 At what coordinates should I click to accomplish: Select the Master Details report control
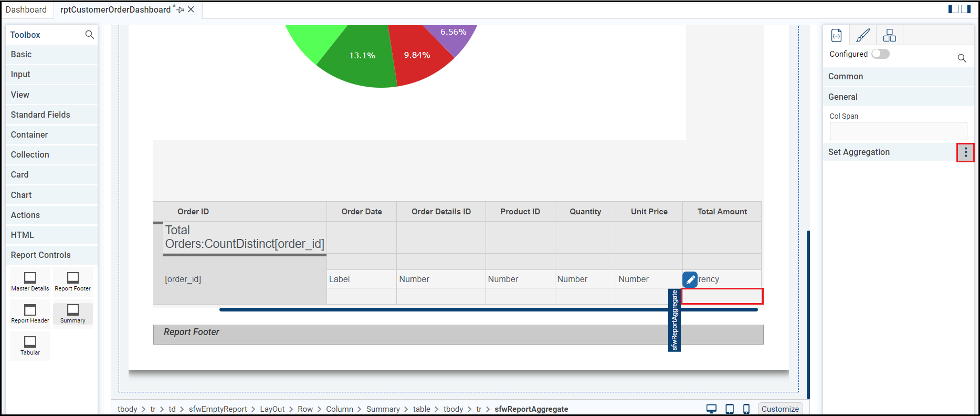tap(30, 282)
